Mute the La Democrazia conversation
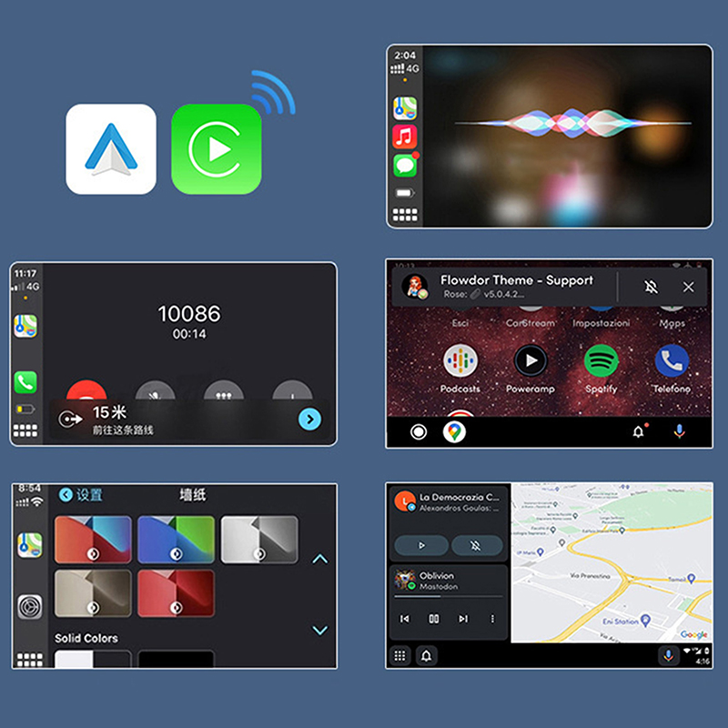 click(477, 546)
